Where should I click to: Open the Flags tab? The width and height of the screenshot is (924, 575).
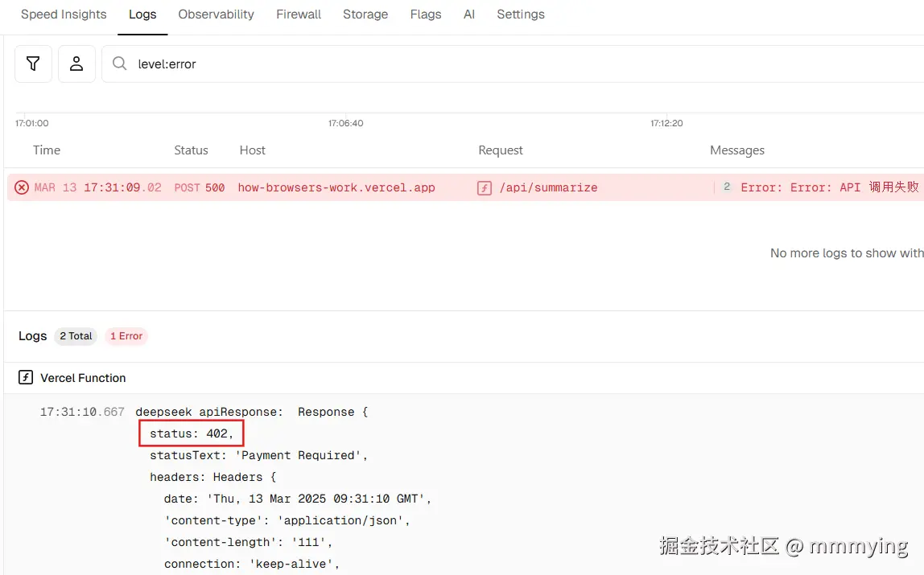[426, 14]
